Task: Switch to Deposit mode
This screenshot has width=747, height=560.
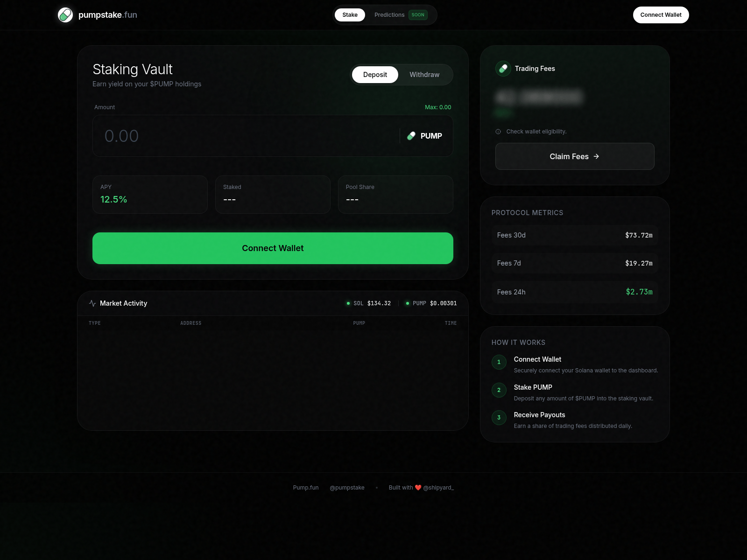Action: pyautogui.click(x=375, y=75)
